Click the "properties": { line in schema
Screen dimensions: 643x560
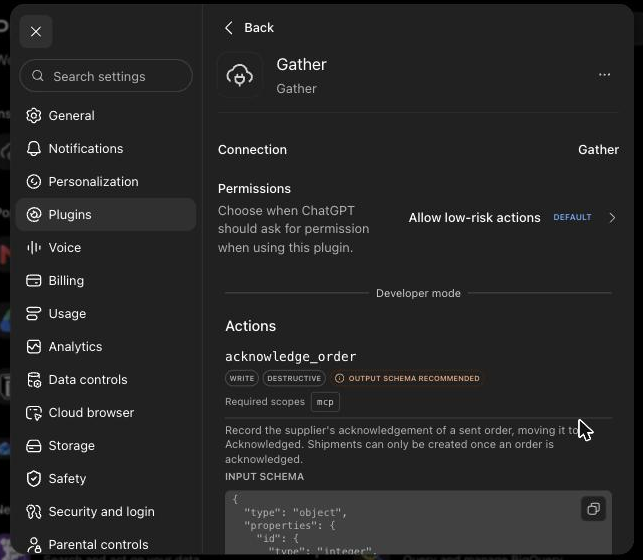coord(290,526)
